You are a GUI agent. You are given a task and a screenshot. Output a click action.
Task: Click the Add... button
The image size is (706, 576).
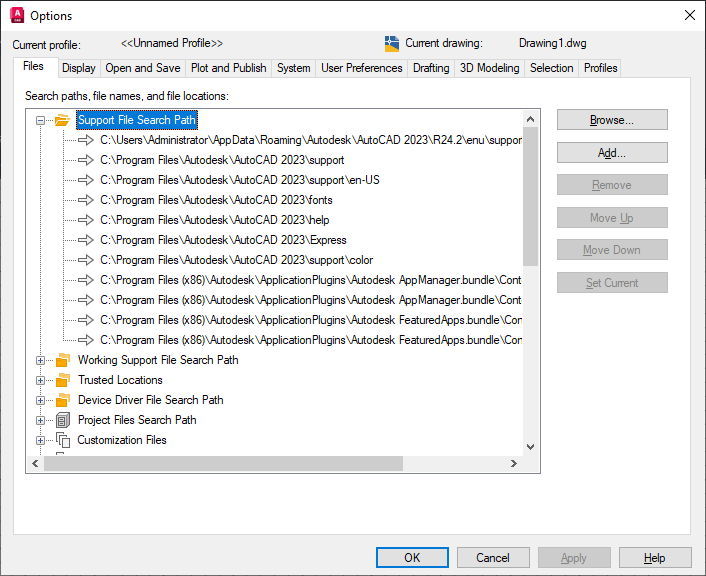612,153
